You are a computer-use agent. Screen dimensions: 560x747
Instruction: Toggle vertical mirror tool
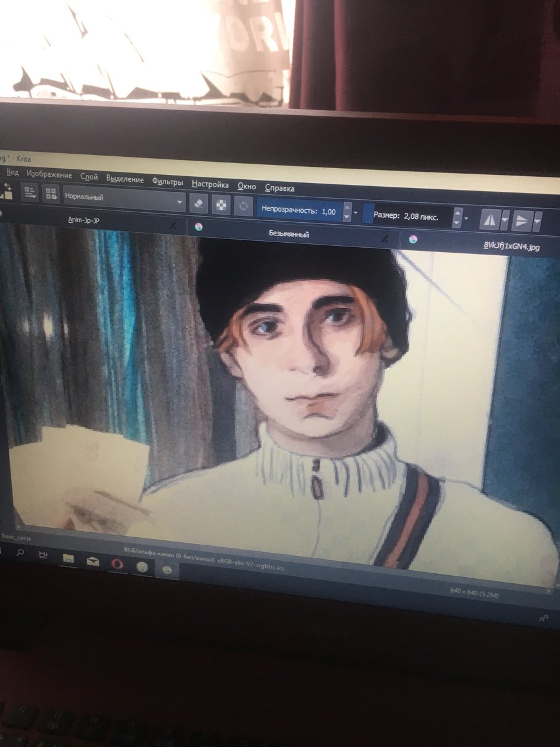pos(521,222)
